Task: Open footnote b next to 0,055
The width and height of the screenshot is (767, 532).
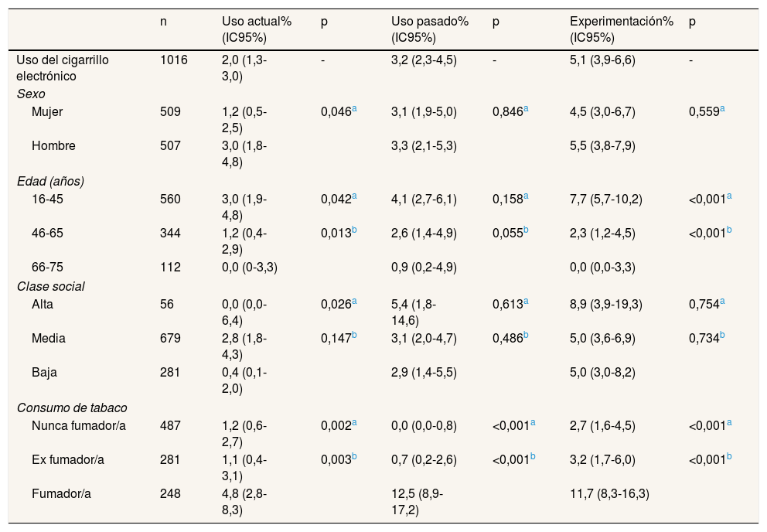Action: tap(526, 230)
